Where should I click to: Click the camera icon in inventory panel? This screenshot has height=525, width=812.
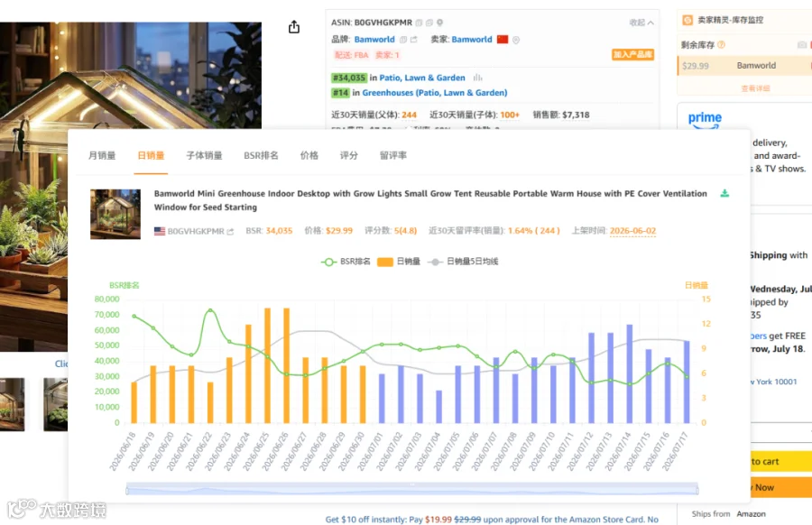click(801, 45)
